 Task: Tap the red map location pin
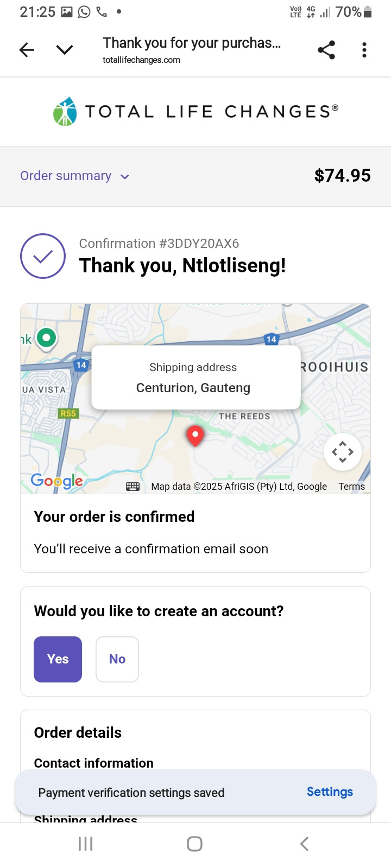(x=195, y=435)
